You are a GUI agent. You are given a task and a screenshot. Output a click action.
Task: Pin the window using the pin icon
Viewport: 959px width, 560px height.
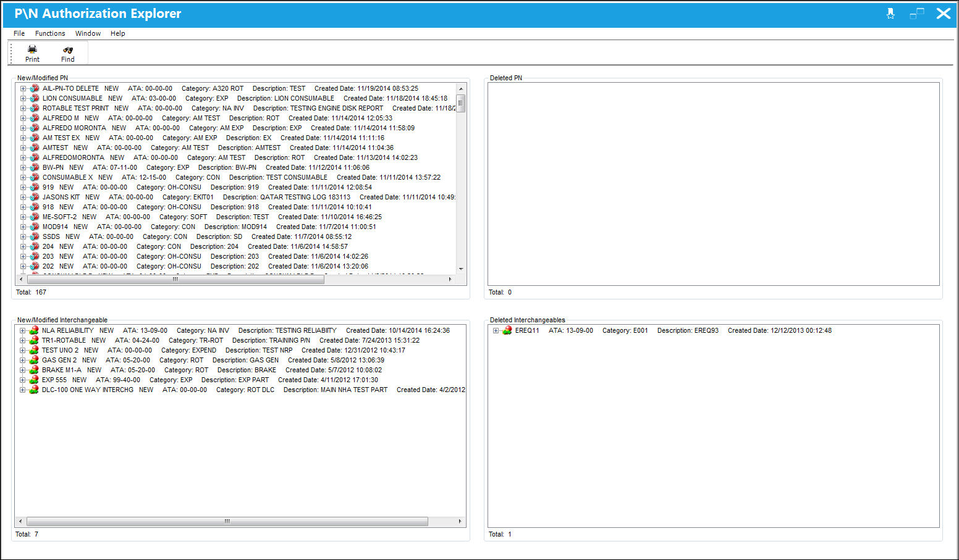click(890, 14)
